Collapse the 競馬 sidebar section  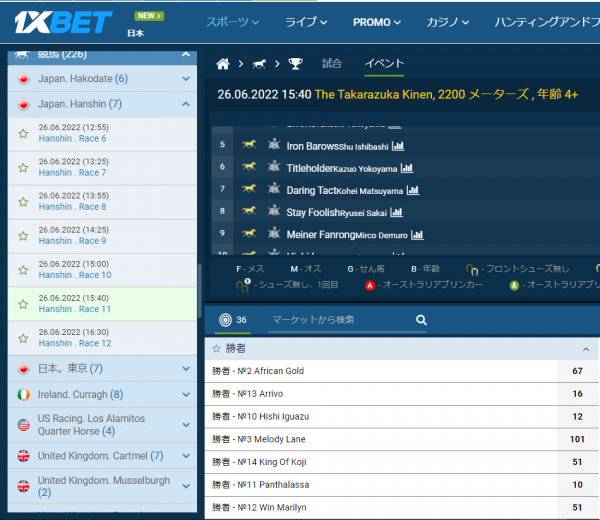pos(186,55)
